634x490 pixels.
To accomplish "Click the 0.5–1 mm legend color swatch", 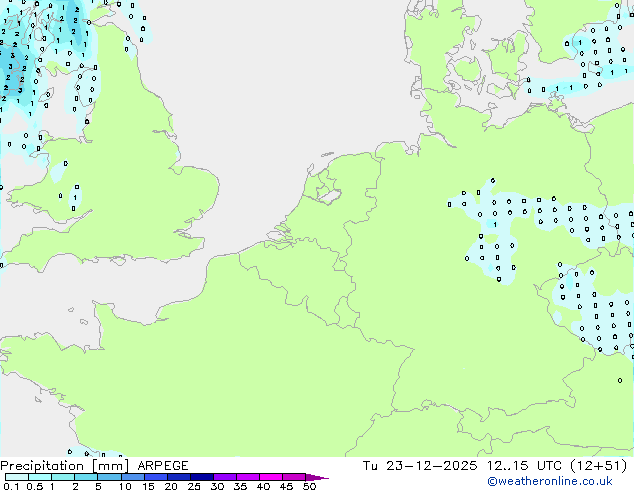I will coord(40,477).
